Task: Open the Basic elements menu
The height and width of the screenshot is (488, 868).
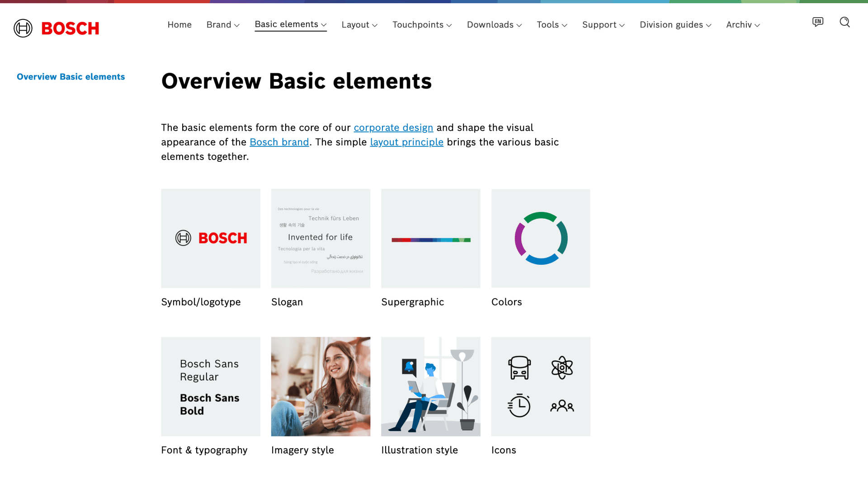Action: pyautogui.click(x=290, y=24)
